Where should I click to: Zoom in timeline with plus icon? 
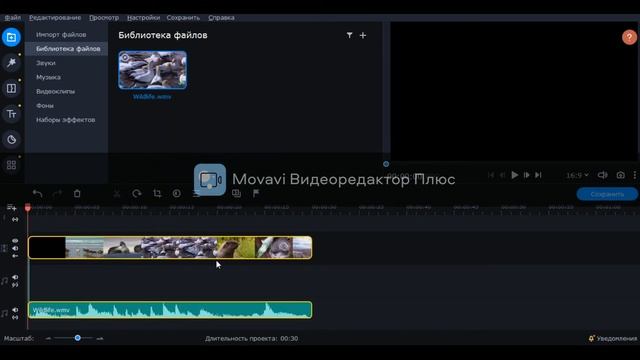pos(100,338)
